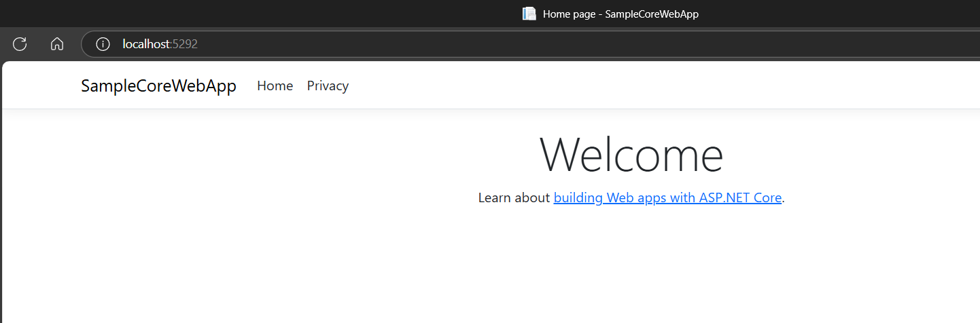Click the Welcome heading

631,155
